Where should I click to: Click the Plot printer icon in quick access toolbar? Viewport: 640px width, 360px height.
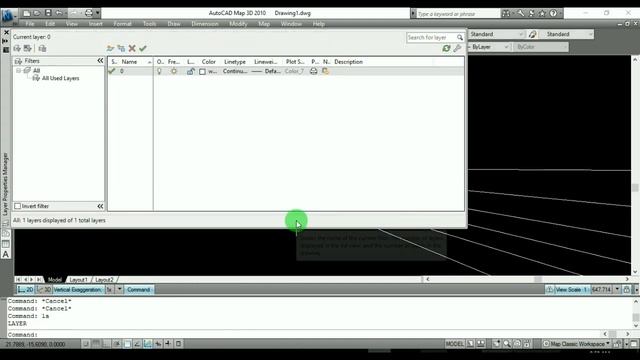[89, 13]
